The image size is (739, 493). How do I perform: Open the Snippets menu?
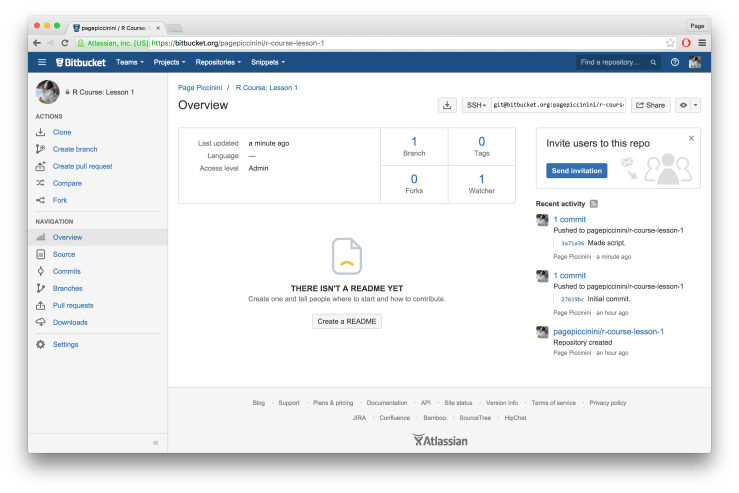coord(268,62)
